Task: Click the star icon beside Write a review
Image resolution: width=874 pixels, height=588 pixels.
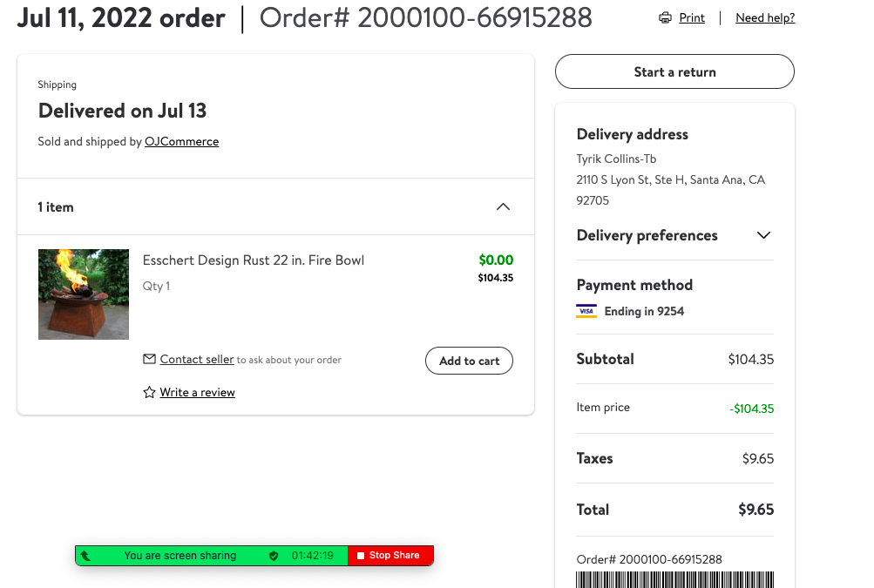Action: click(x=149, y=392)
